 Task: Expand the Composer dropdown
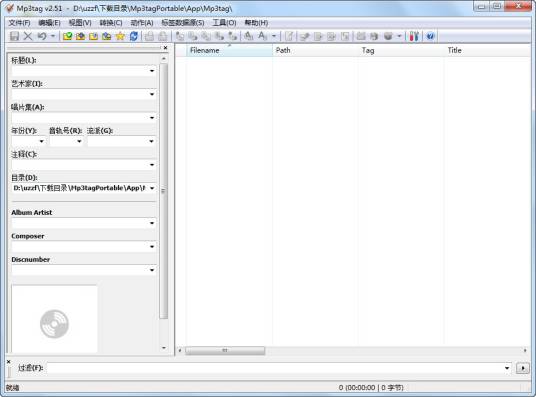pyautogui.click(x=152, y=247)
